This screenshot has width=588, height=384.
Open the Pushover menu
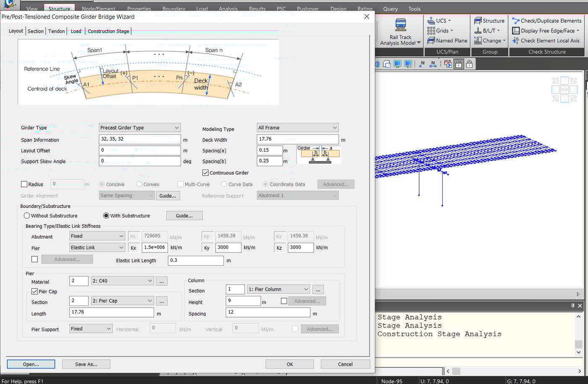click(x=308, y=8)
